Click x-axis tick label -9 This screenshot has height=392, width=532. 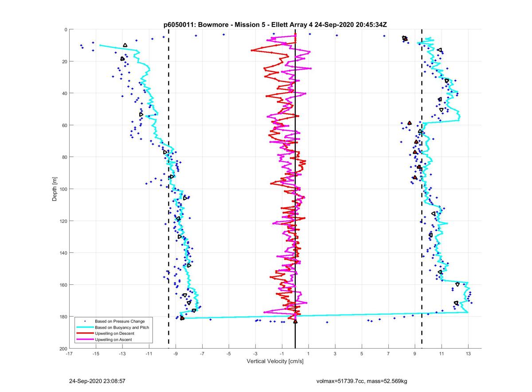point(176,354)
